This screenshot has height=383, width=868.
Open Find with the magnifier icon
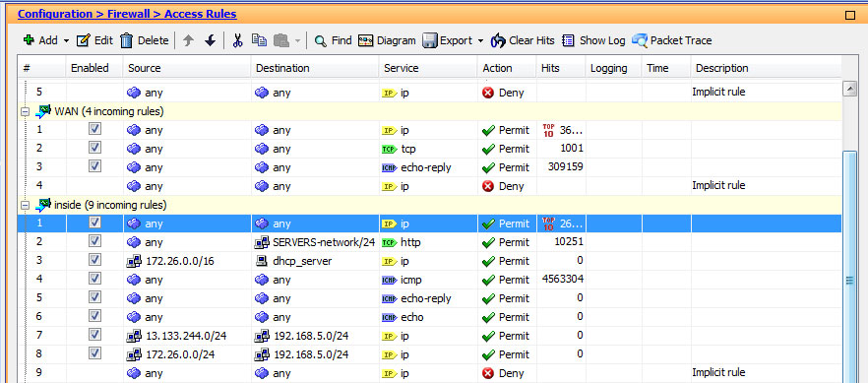(320, 40)
